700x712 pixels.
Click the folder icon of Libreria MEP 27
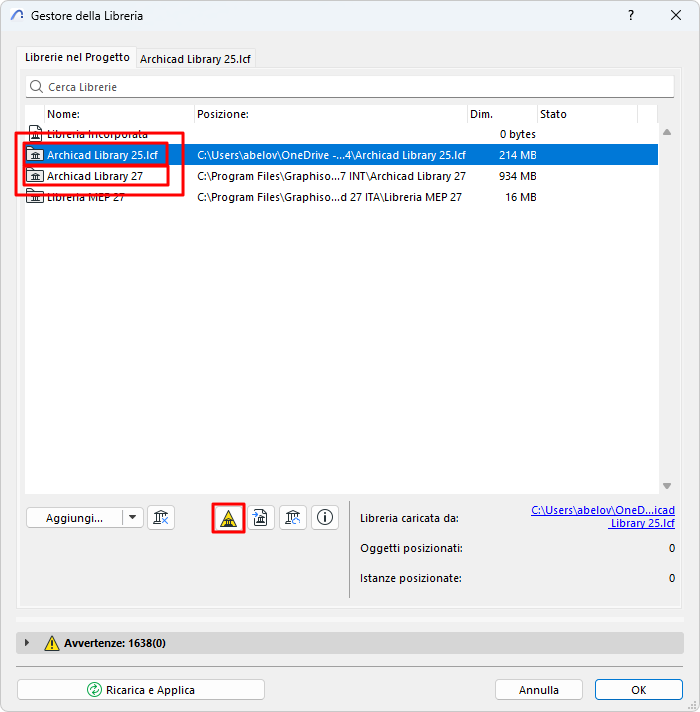click(x=35, y=197)
